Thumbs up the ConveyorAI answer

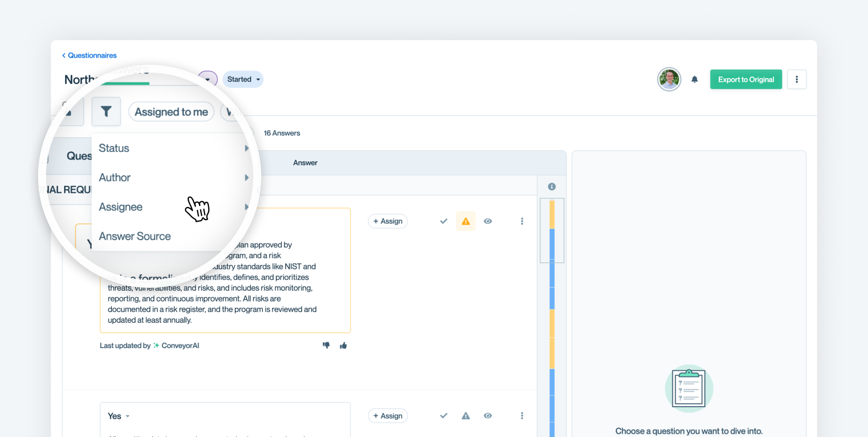coord(343,345)
